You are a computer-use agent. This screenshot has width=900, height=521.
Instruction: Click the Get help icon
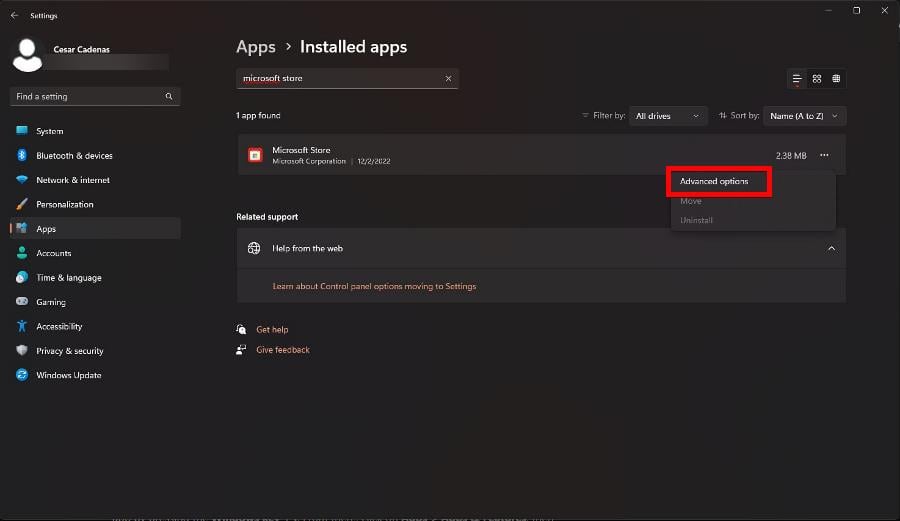[241, 329]
